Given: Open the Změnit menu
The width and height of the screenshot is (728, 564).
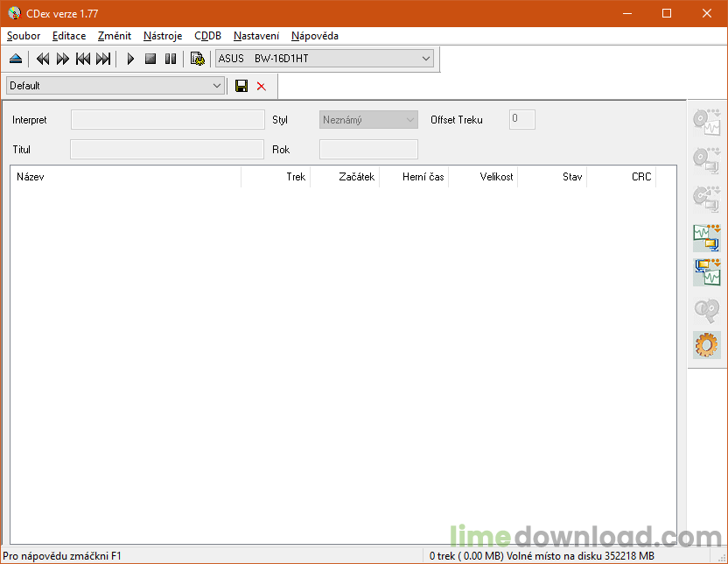Looking at the screenshot, I should pos(115,36).
